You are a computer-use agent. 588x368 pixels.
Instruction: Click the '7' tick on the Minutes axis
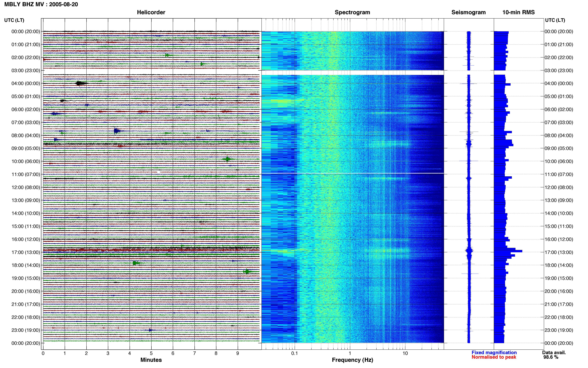click(195, 353)
